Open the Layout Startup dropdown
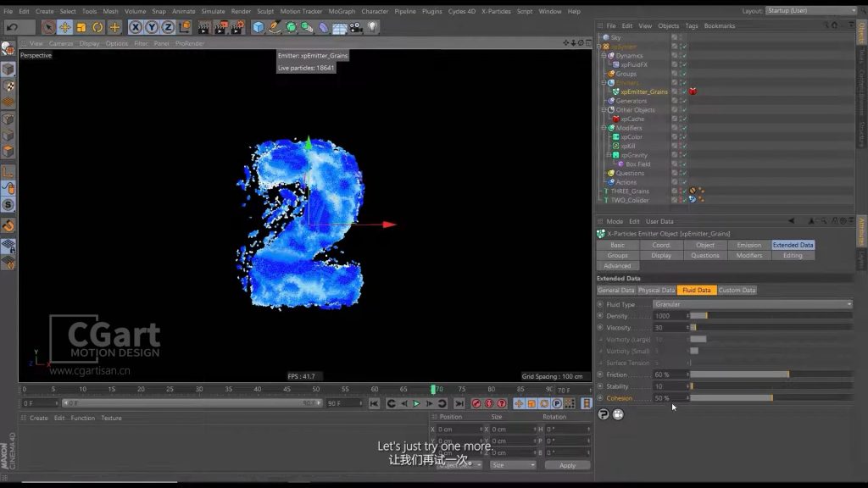Viewport: 868px width, 488px height. coord(811,10)
